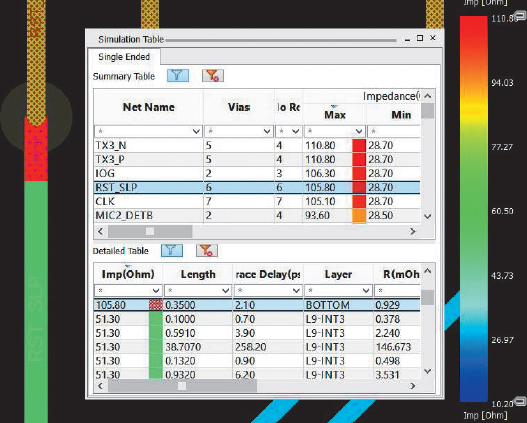Click orange swatch in MIC2_DETB row
The height and width of the screenshot is (423, 527).
[359, 216]
